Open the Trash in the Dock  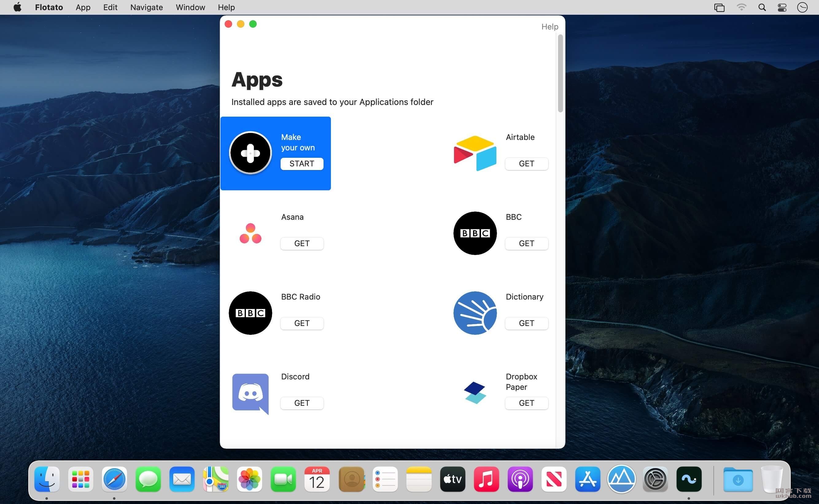tap(772, 479)
